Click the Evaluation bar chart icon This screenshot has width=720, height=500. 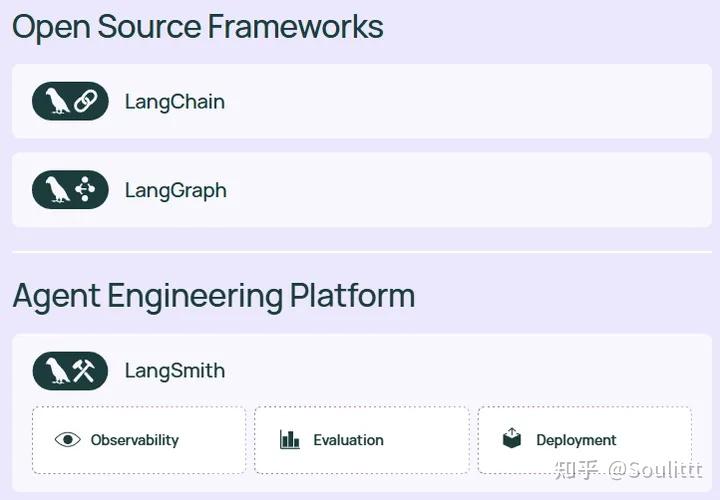[x=290, y=439]
